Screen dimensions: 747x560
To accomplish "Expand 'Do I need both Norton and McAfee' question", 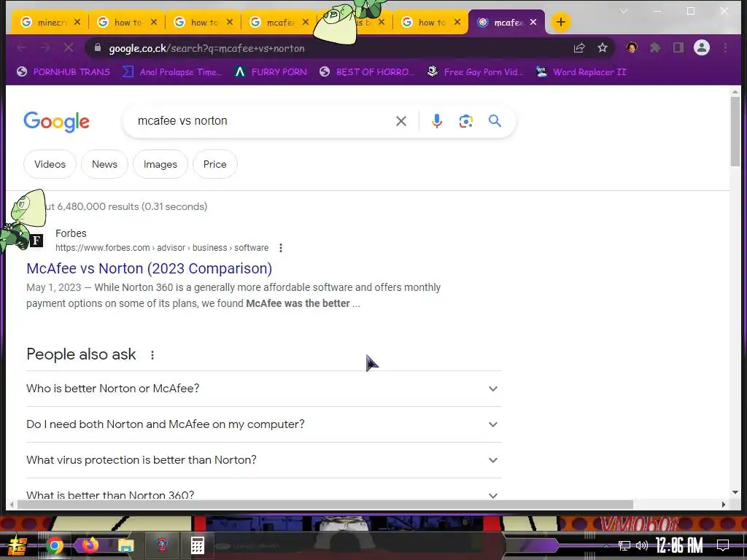I will pyautogui.click(x=264, y=424).
